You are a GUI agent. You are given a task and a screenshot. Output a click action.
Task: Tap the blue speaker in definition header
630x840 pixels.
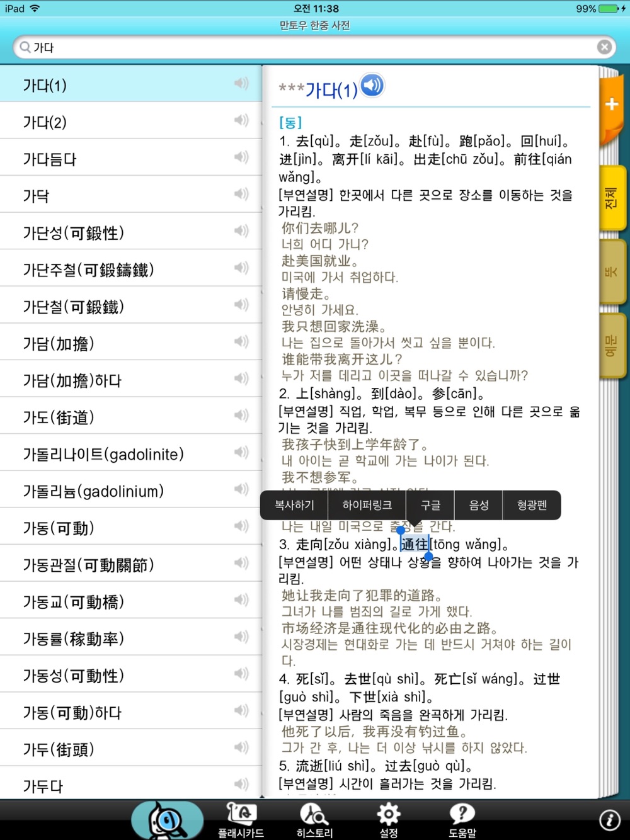point(372,85)
